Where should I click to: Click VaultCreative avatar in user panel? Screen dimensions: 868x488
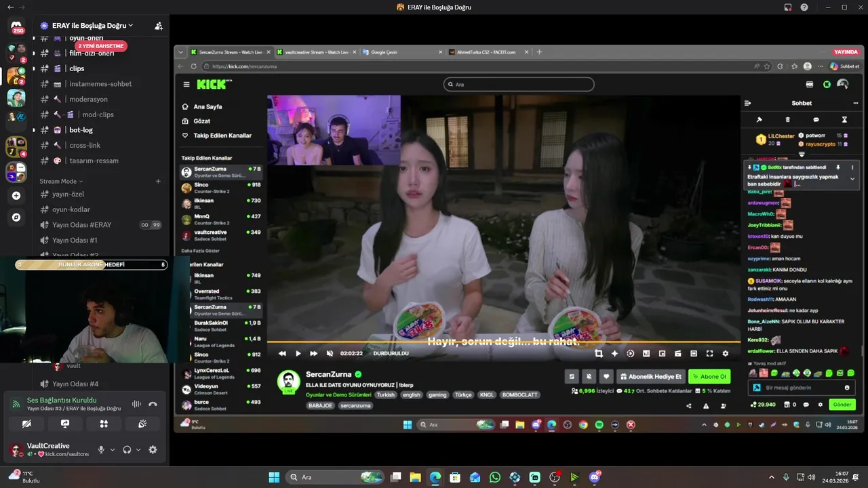pos(16,449)
